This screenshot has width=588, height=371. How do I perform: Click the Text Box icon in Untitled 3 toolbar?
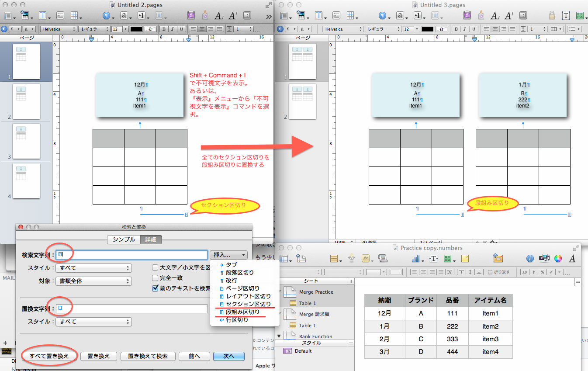[x=566, y=16]
